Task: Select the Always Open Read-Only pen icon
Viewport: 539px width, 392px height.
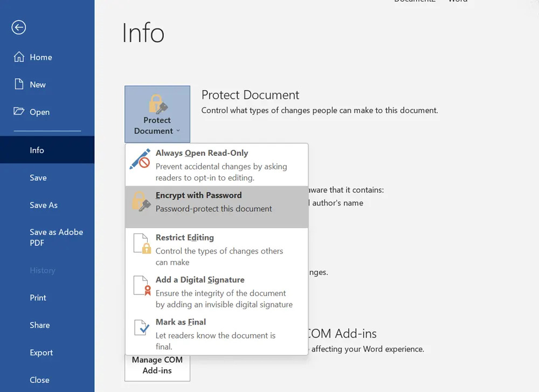Action: [140, 160]
